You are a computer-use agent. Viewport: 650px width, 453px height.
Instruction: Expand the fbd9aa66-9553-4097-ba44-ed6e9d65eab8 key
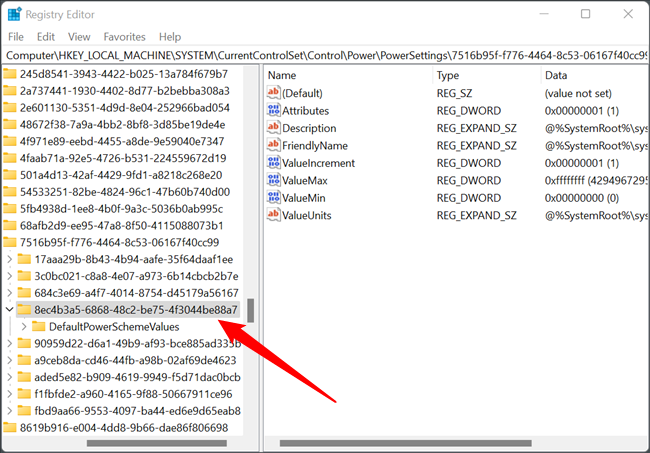(10, 411)
